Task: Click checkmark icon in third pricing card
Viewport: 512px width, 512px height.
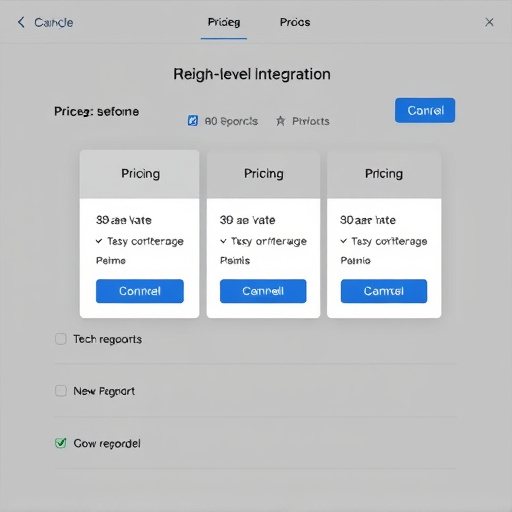Action: tap(344, 241)
